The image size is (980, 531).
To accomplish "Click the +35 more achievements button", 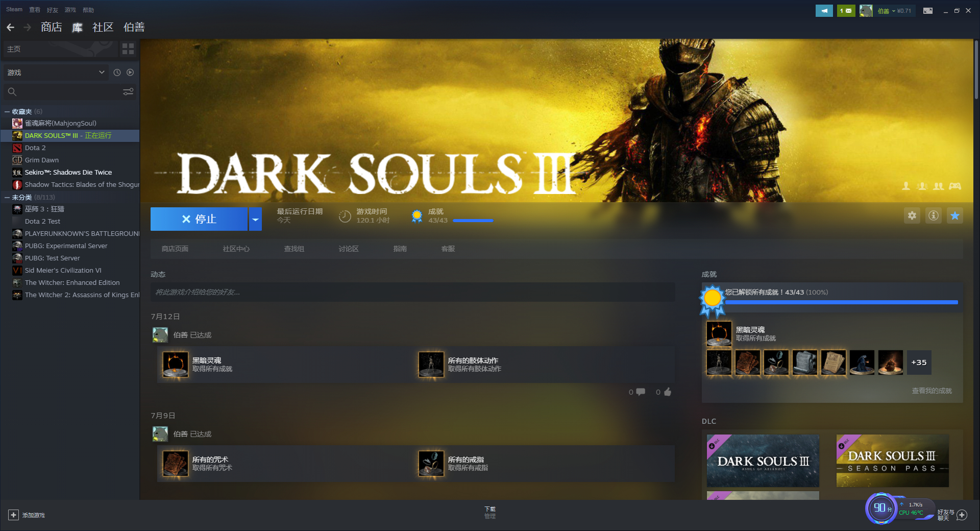I will (x=919, y=363).
